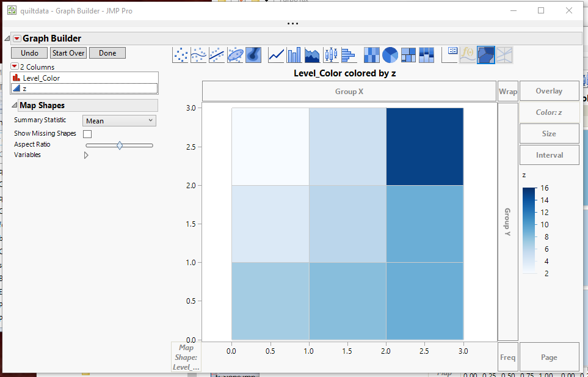Select the Ellipse element icon
This screenshot has width=588, height=377.
coord(235,55)
